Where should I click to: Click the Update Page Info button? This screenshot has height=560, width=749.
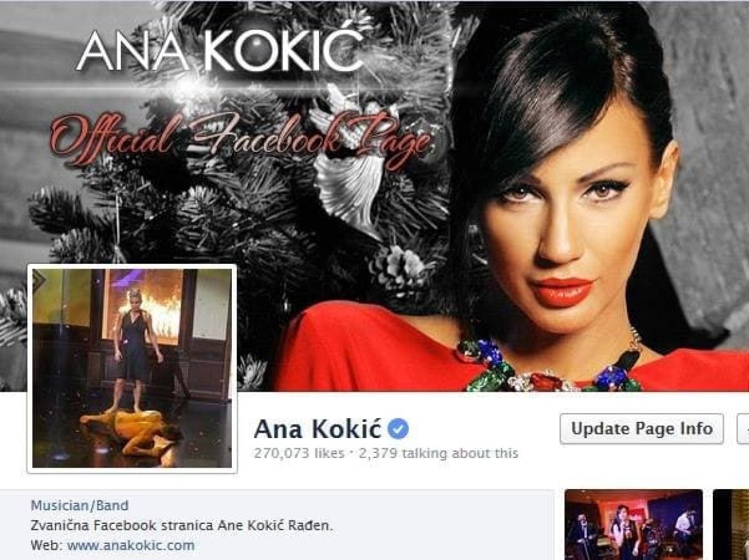[x=642, y=429]
